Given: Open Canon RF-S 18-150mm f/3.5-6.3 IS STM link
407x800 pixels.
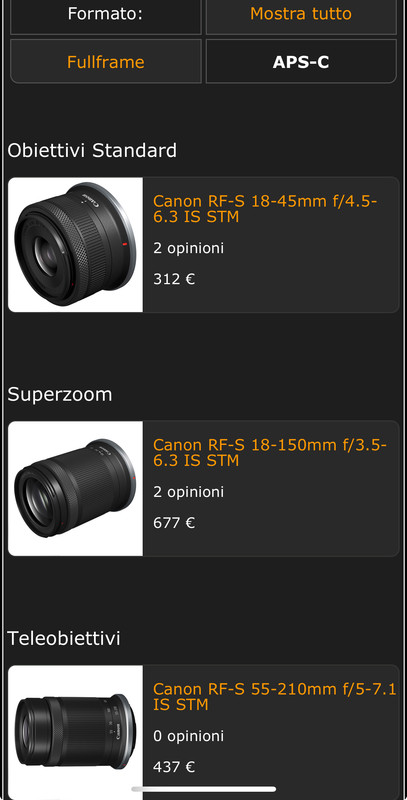Looking at the screenshot, I should tap(270, 453).
